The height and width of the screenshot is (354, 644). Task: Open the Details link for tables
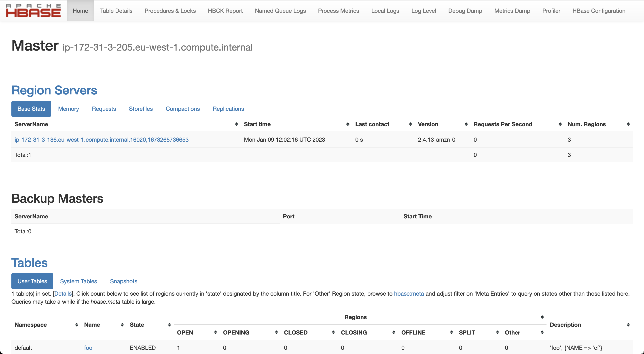click(x=63, y=294)
